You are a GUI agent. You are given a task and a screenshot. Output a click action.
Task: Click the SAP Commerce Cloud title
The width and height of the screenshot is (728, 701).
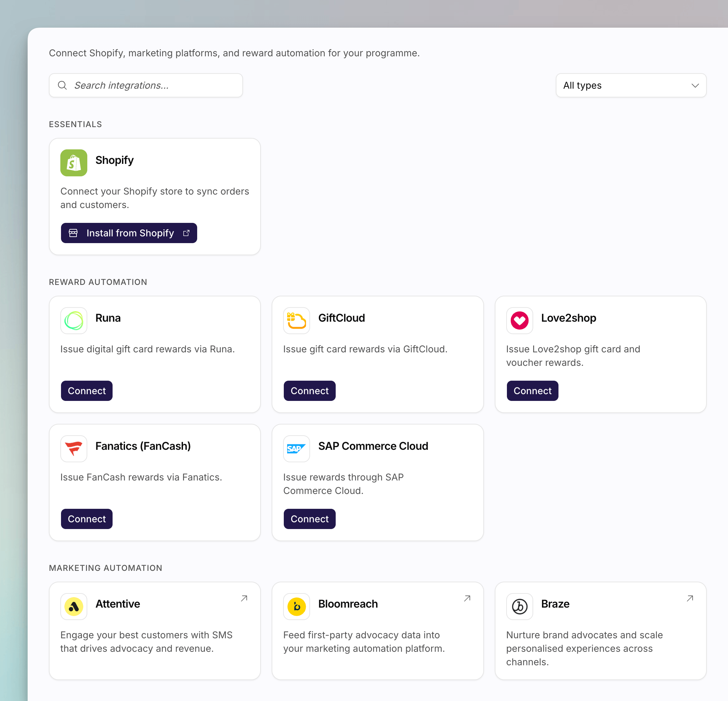[373, 446]
